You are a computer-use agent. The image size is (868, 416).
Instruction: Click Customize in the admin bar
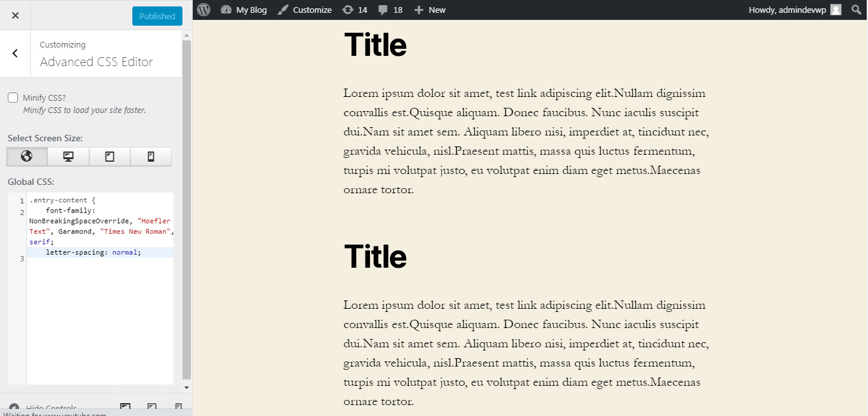click(305, 10)
